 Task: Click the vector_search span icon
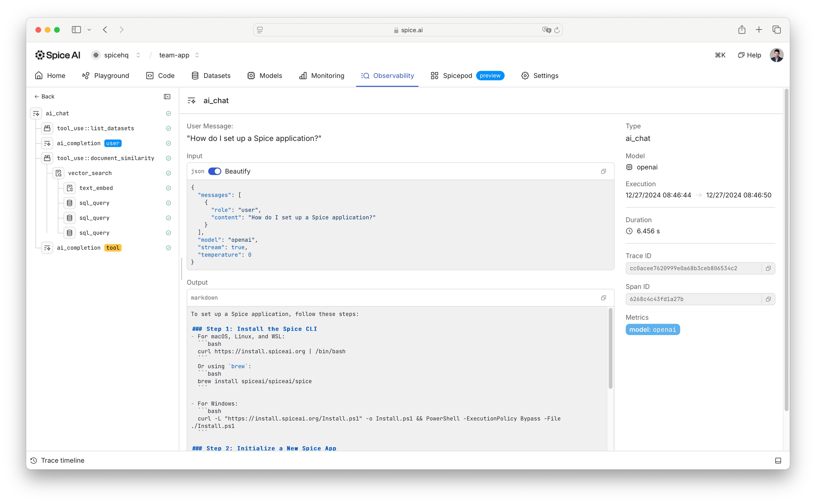[x=58, y=173]
